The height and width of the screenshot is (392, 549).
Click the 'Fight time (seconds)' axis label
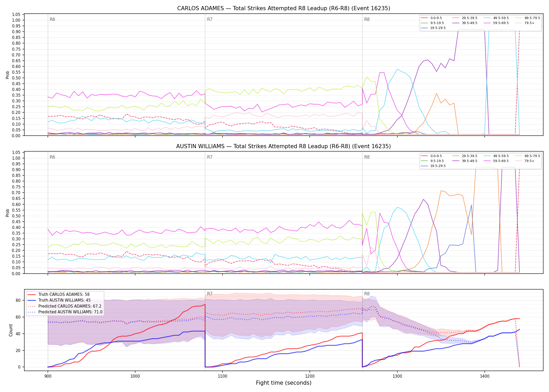tap(284, 383)
